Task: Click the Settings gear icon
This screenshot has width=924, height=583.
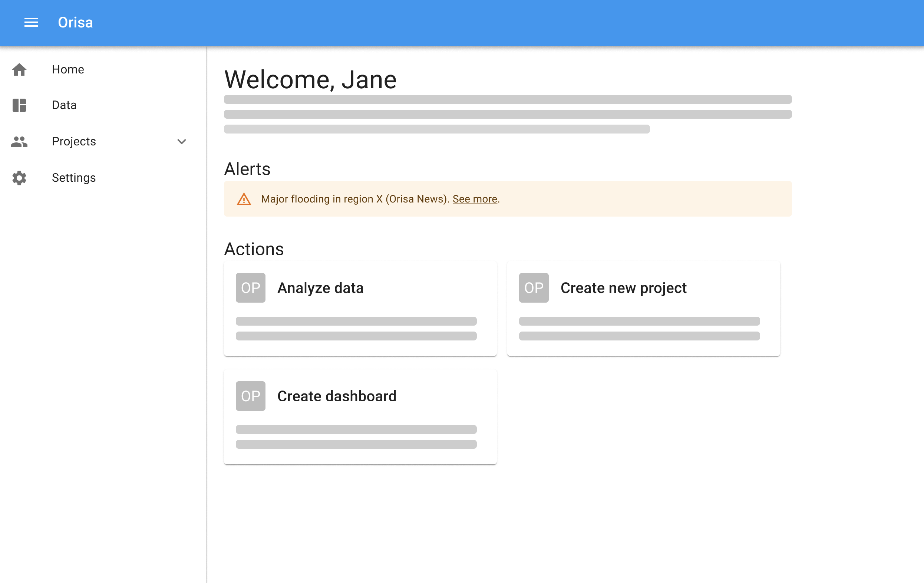Action: tap(19, 177)
